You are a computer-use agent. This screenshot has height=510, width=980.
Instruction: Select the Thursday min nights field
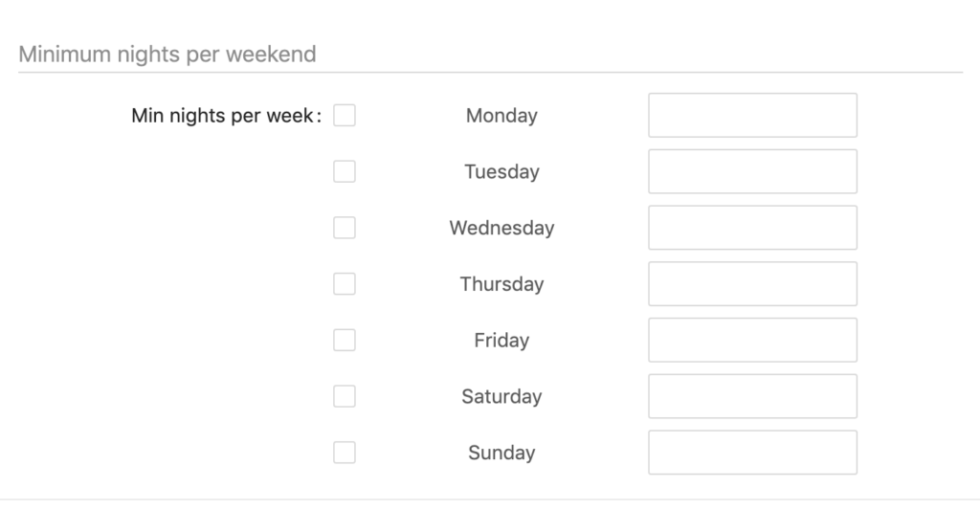(x=752, y=284)
